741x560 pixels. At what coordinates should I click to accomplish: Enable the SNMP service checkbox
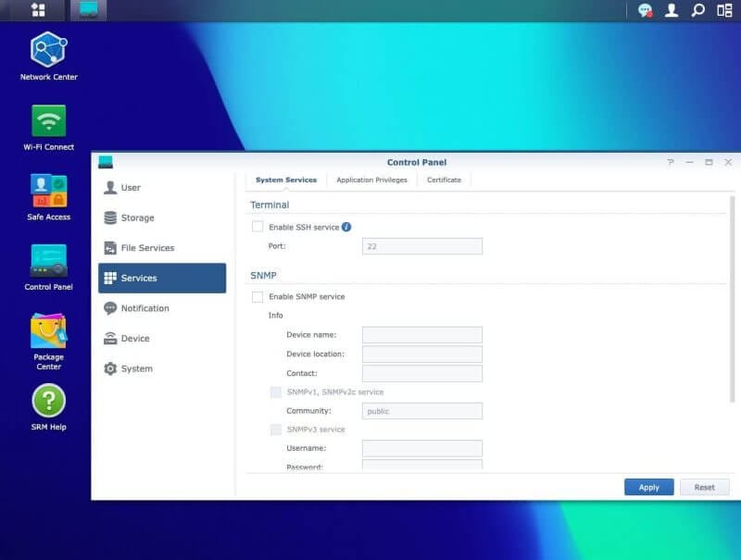pyautogui.click(x=256, y=297)
